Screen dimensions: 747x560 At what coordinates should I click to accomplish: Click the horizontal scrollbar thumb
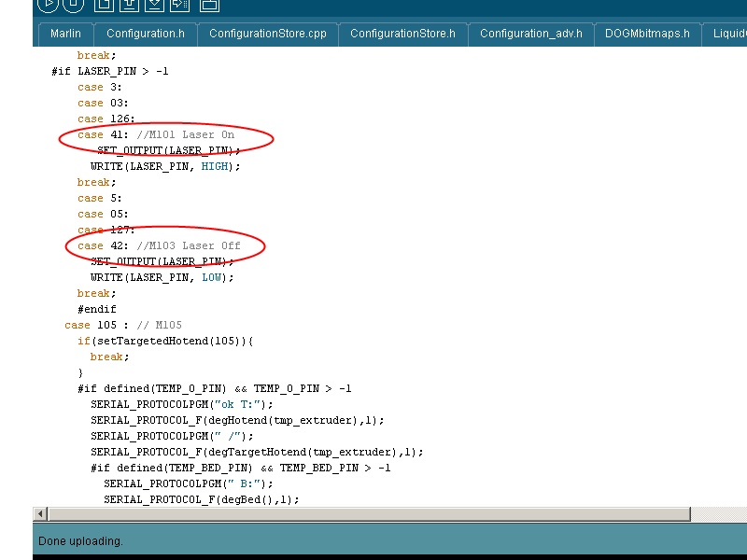pyautogui.click(x=369, y=514)
